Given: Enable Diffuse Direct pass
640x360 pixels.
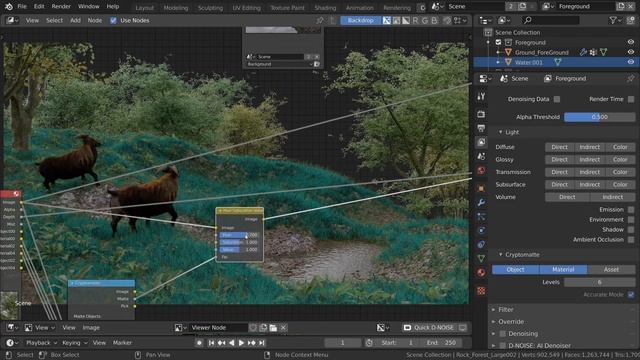Looking at the screenshot, I should pos(559,147).
